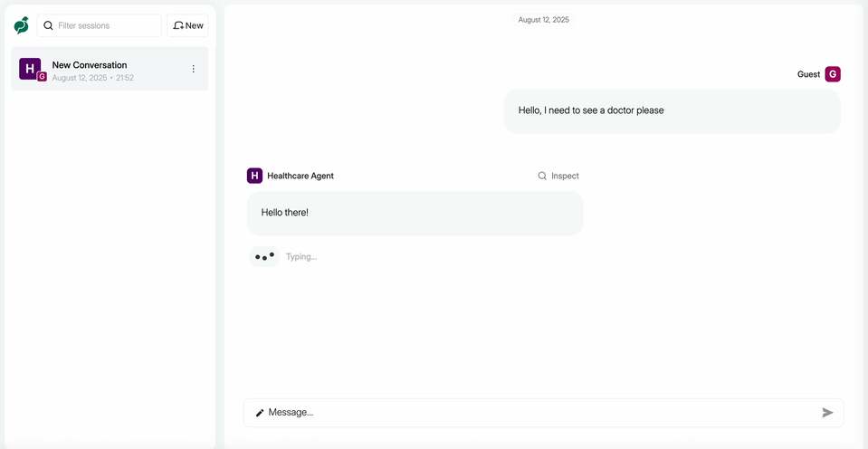The width and height of the screenshot is (868, 449).
Task: Click the H session avatar in sidebar
Action: tap(30, 68)
